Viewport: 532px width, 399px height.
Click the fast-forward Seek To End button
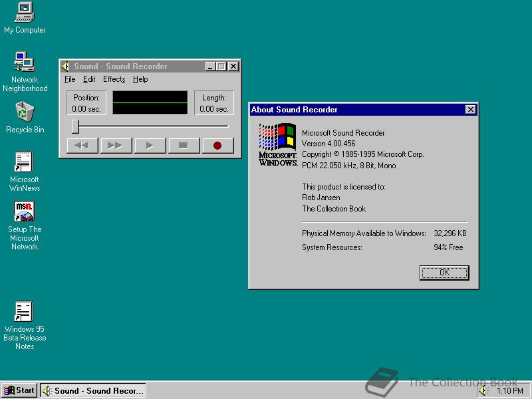point(116,146)
